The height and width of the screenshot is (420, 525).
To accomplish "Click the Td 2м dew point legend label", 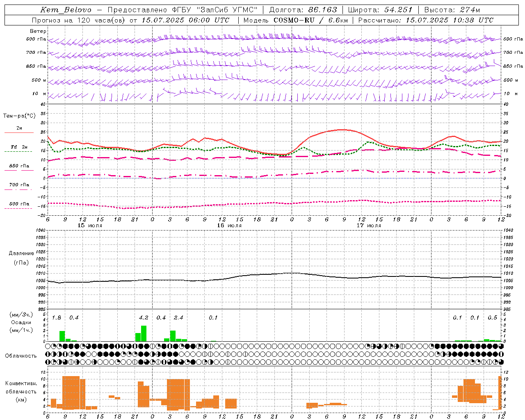I will point(19,147).
